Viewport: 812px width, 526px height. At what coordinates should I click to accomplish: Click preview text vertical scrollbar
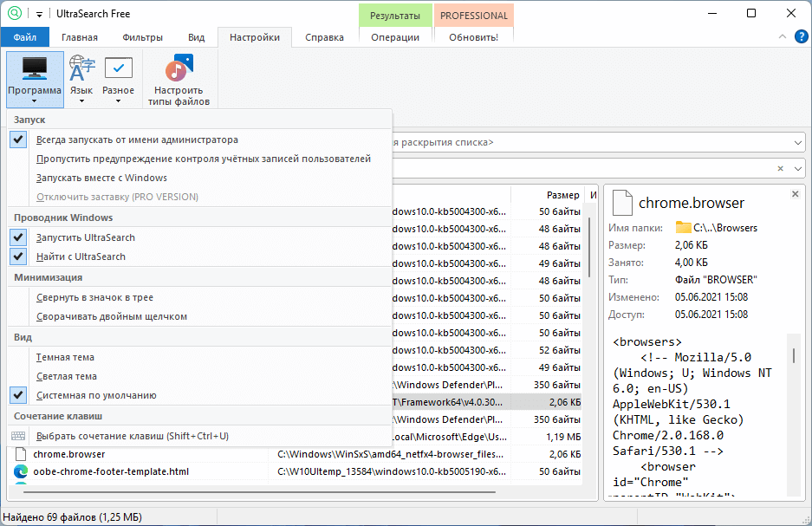click(x=793, y=355)
